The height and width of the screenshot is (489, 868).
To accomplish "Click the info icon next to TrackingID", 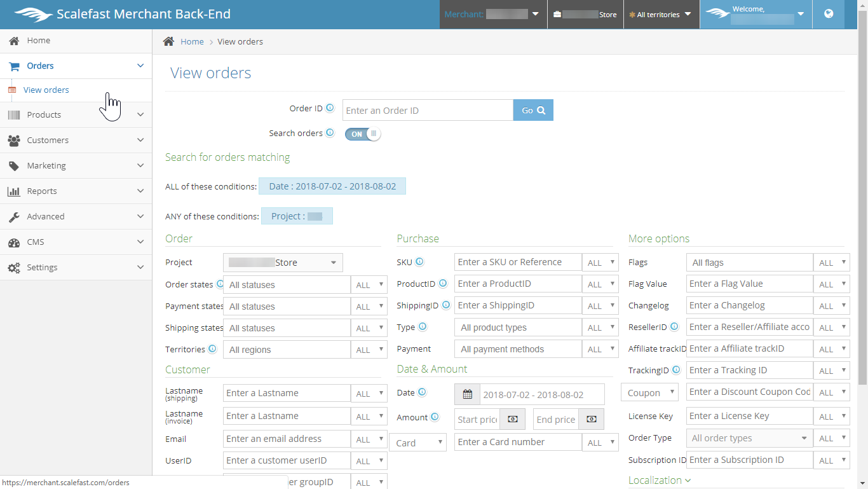I will (x=677, y=369).
